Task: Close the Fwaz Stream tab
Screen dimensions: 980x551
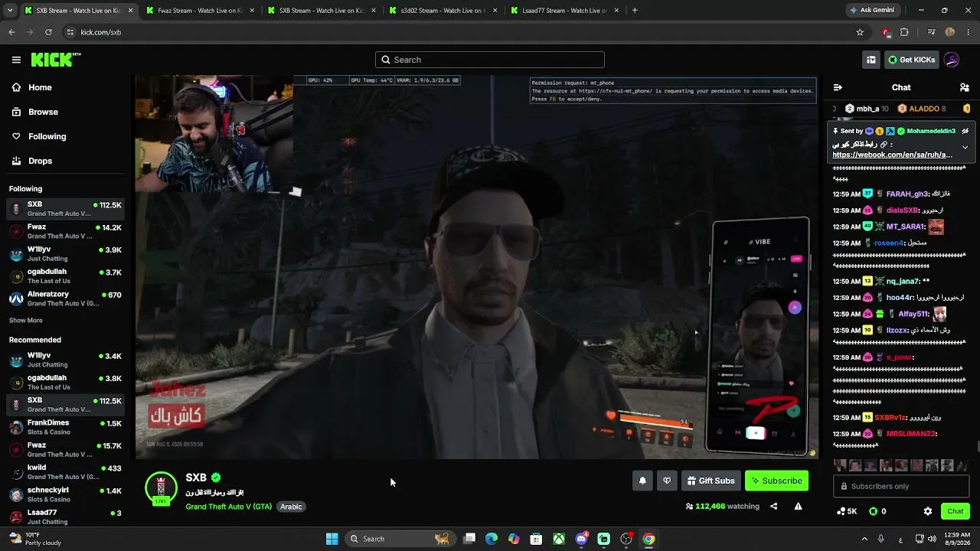Action: [x=252, y=11]
